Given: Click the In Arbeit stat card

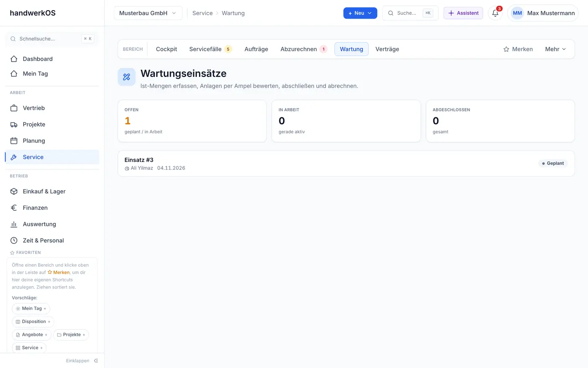Looking at the screenshot, I should coord(346,121).
